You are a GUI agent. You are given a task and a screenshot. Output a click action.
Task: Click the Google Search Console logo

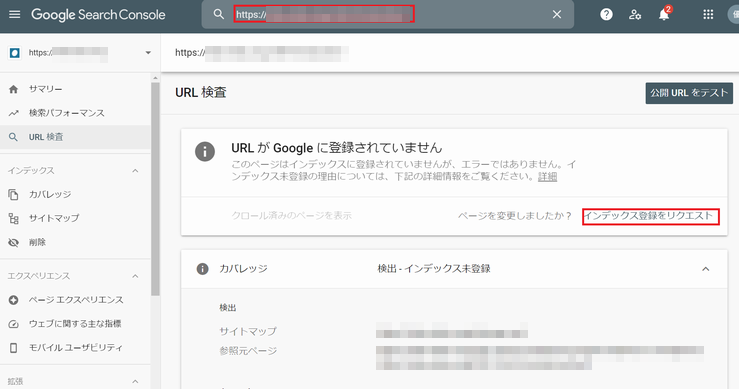tap(98, 15)
